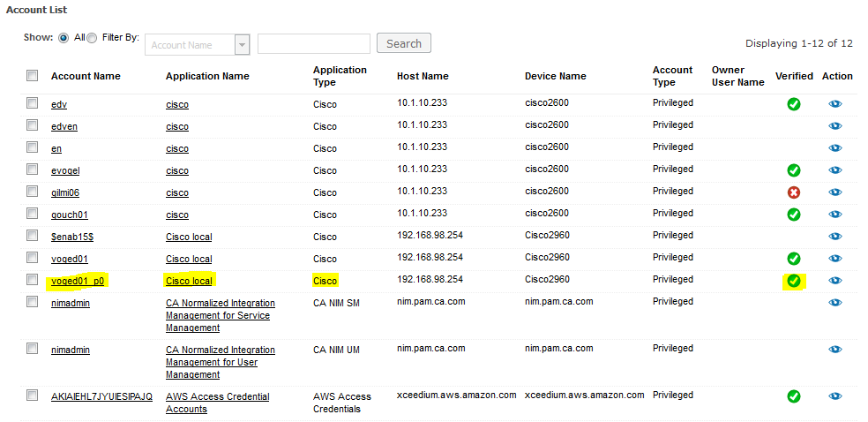Click the view eye icon for gilmi06 row
This screenshot has width=868, height=422.
[835, 192]
